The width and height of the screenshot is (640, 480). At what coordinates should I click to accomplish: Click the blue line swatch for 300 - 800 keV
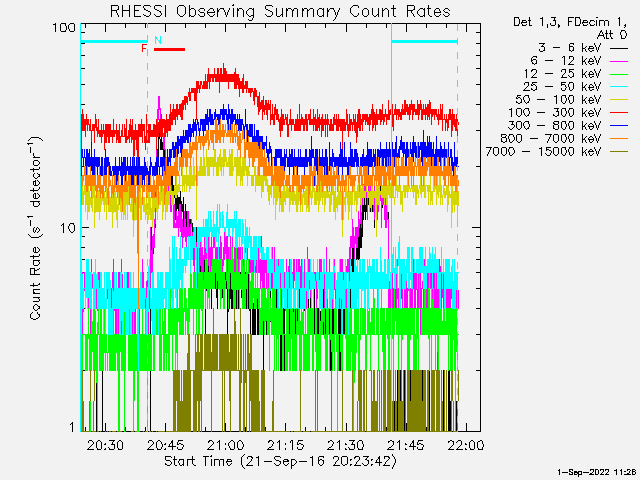(x=619, y=126)
